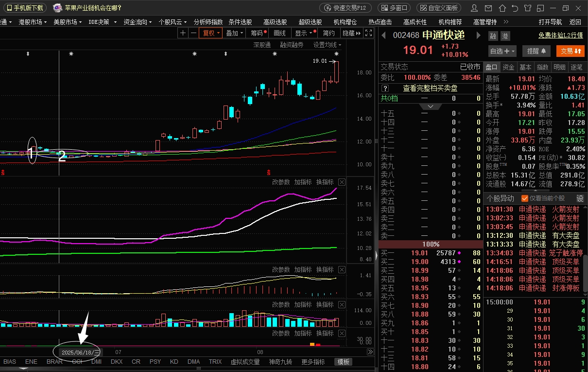Collapse the order book with the chevron bar
The height and width of the screenshot is (372, 588).
431,106
